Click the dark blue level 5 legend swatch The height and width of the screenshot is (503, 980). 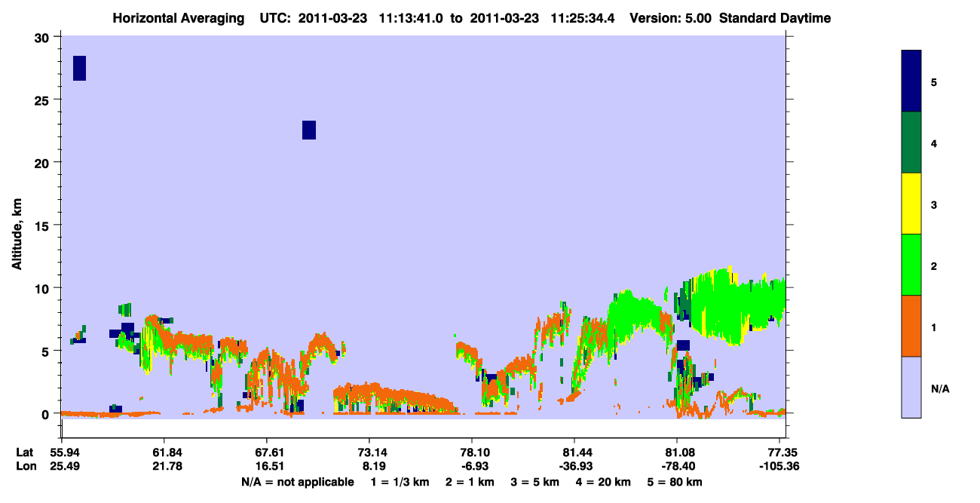[x=911, y=81]
